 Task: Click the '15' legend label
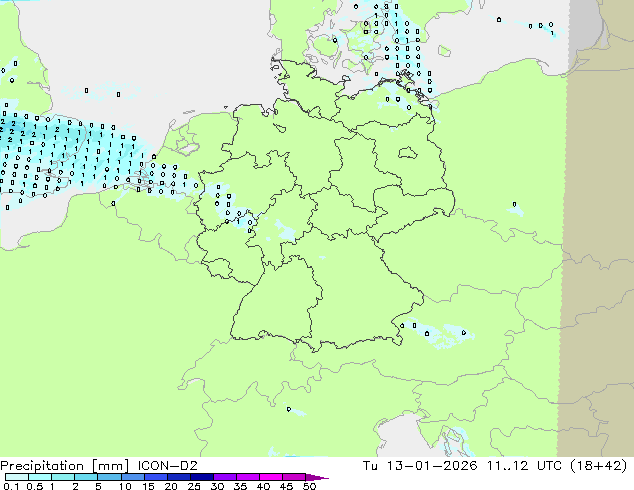148,486
